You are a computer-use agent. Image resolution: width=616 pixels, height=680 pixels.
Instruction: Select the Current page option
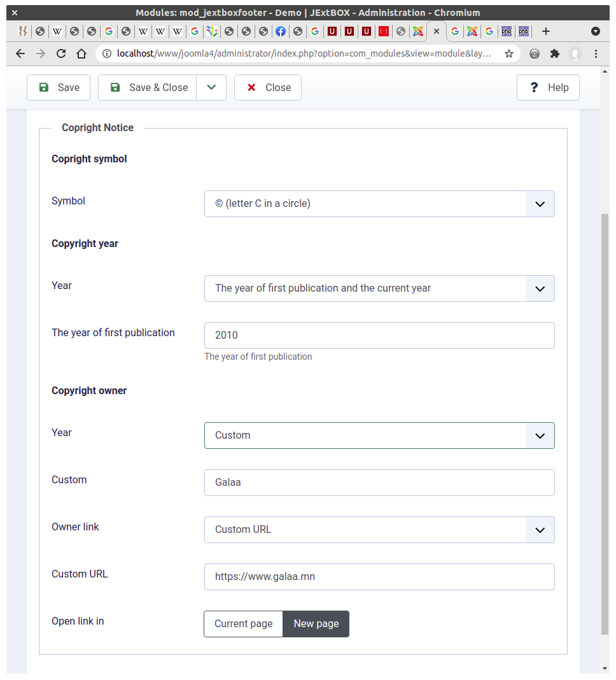click(x=244, y=624)
